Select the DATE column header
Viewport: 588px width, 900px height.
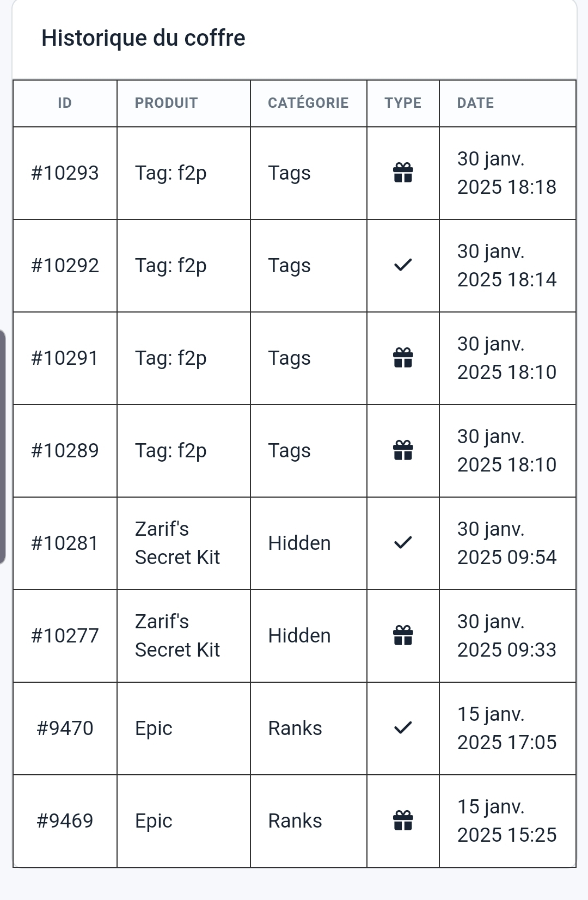[x=475, y=103]
